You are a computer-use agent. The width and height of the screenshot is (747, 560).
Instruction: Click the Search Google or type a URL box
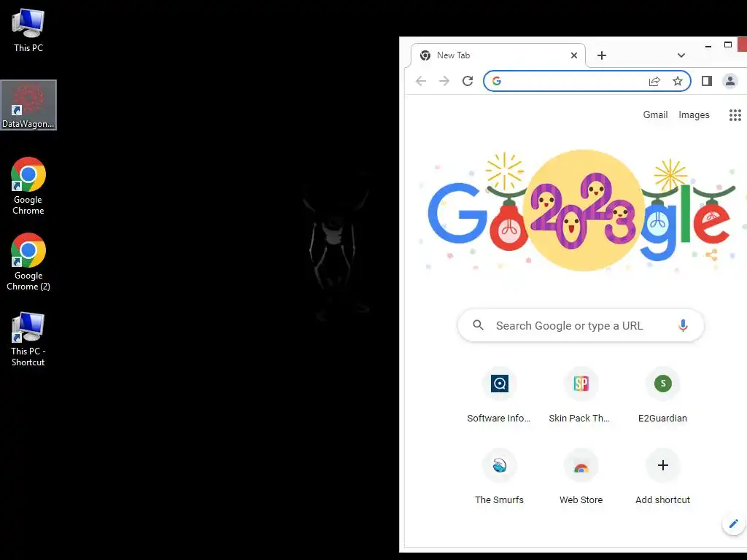pyautogui.click(x=581, y=325)
